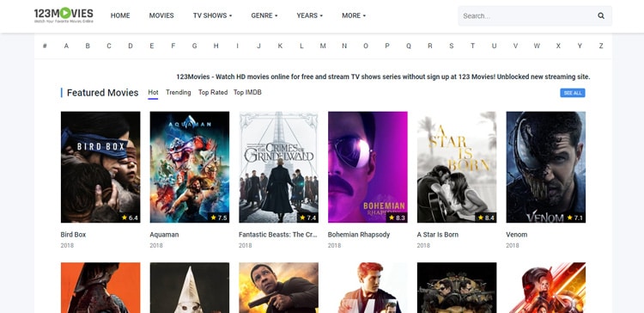The image size is (644, 313).
Task: Filter titles by the # symbol
Action: (45, 46)
